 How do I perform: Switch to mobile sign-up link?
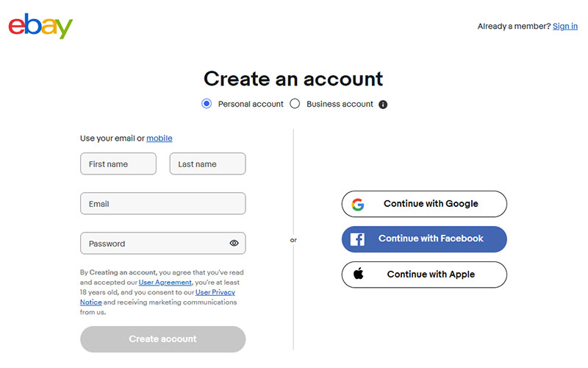pos(159,138)
